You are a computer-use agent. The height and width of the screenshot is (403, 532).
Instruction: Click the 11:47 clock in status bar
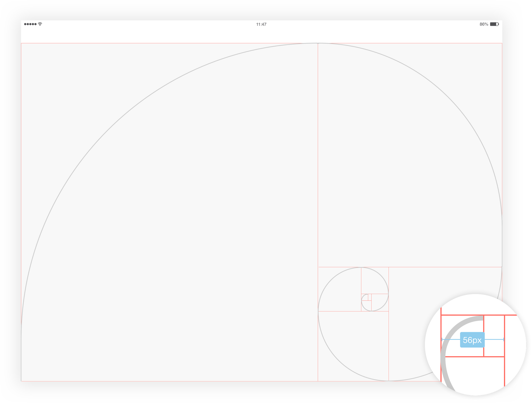point(261,24)
